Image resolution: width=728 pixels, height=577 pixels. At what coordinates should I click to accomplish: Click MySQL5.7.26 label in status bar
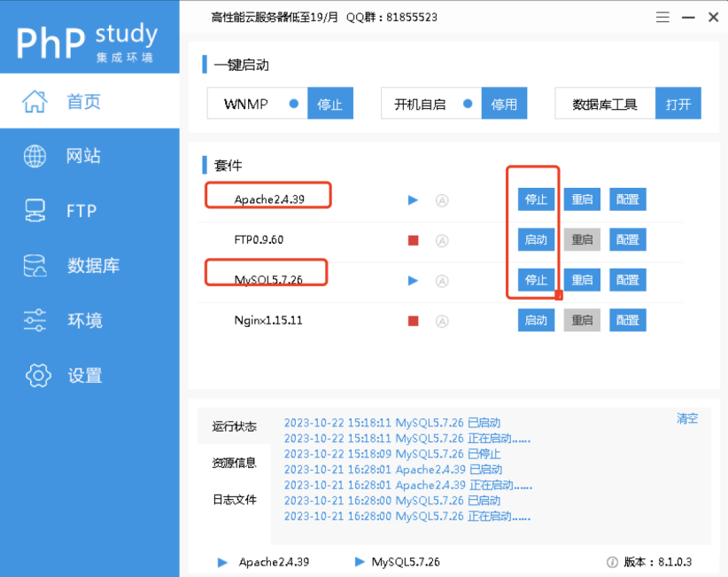click(x=406, y=562)
